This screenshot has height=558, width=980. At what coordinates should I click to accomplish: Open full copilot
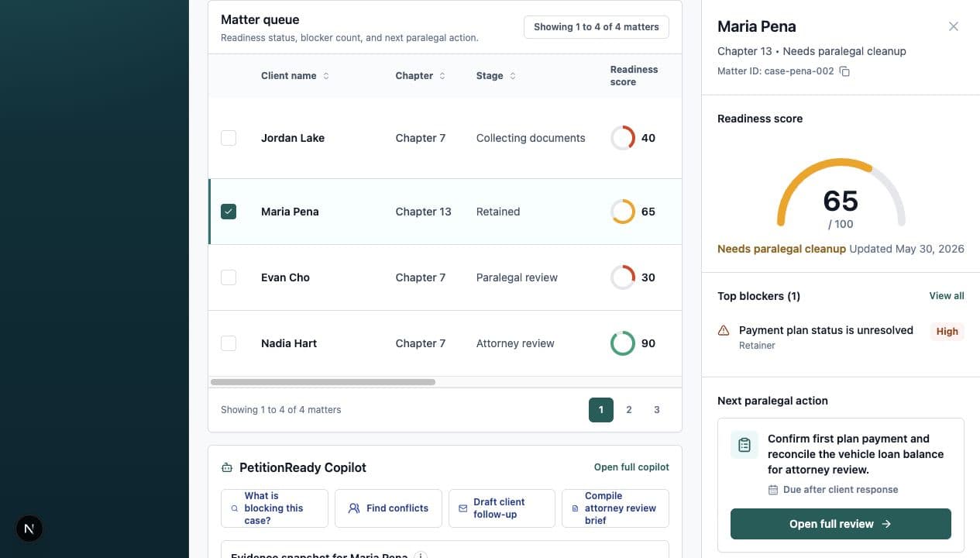tap(631, 467)
